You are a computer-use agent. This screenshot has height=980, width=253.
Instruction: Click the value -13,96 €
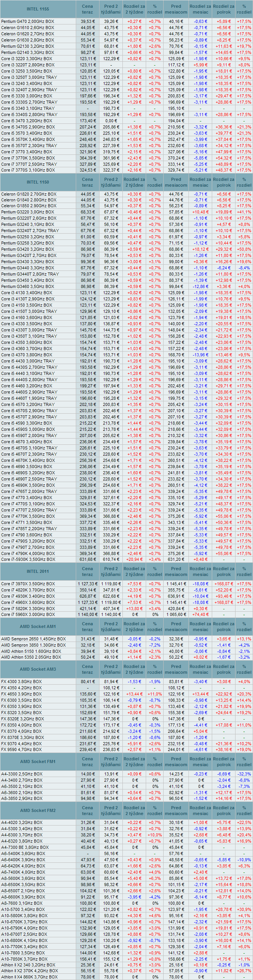(201, 355)
